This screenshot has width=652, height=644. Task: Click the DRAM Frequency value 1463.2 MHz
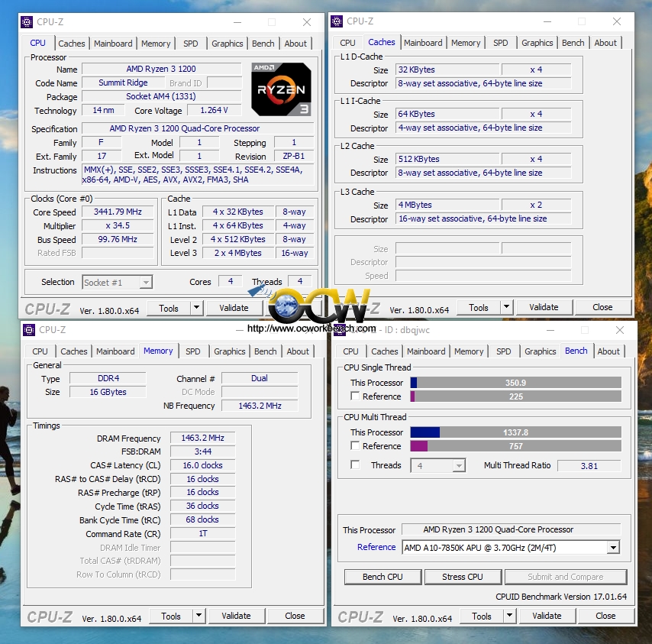click(x=202, y=438)
